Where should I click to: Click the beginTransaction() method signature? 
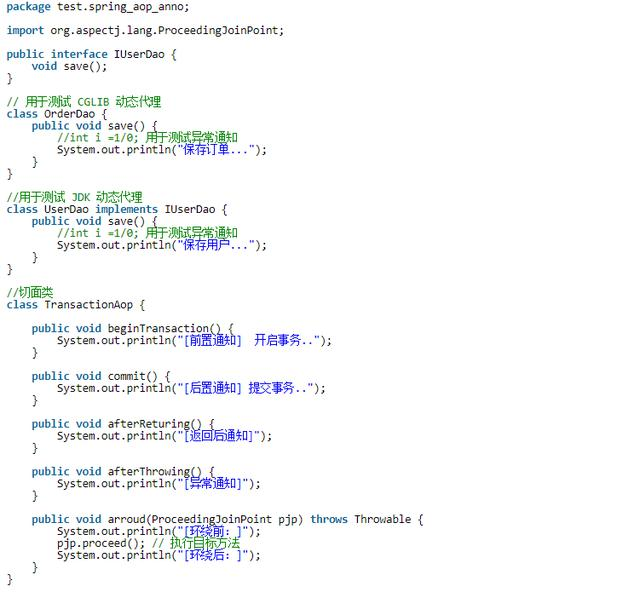click(x=133, y=329)
